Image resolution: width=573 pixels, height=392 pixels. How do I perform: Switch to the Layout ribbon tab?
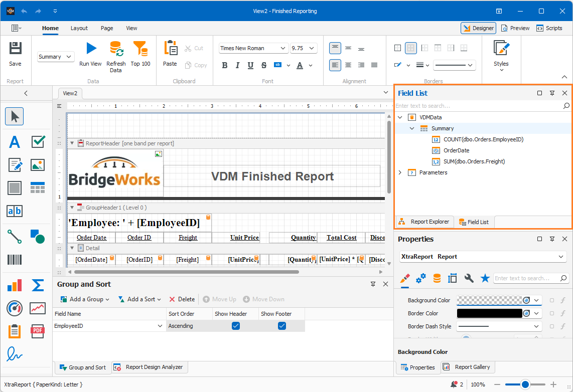pos(79,28)
